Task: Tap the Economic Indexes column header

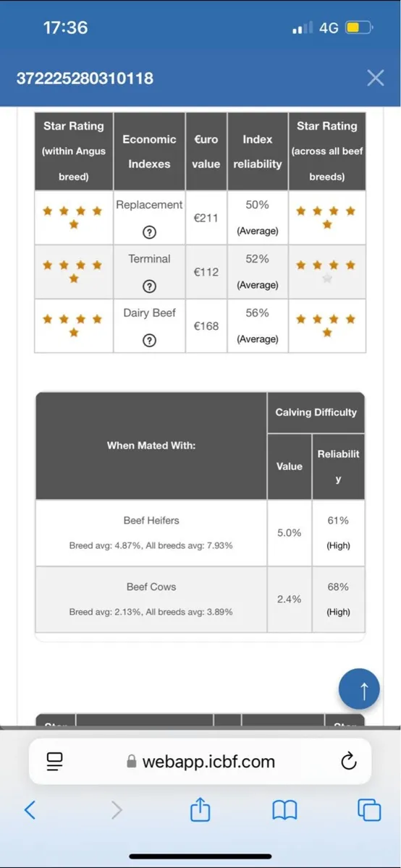Action: point(149,151)
